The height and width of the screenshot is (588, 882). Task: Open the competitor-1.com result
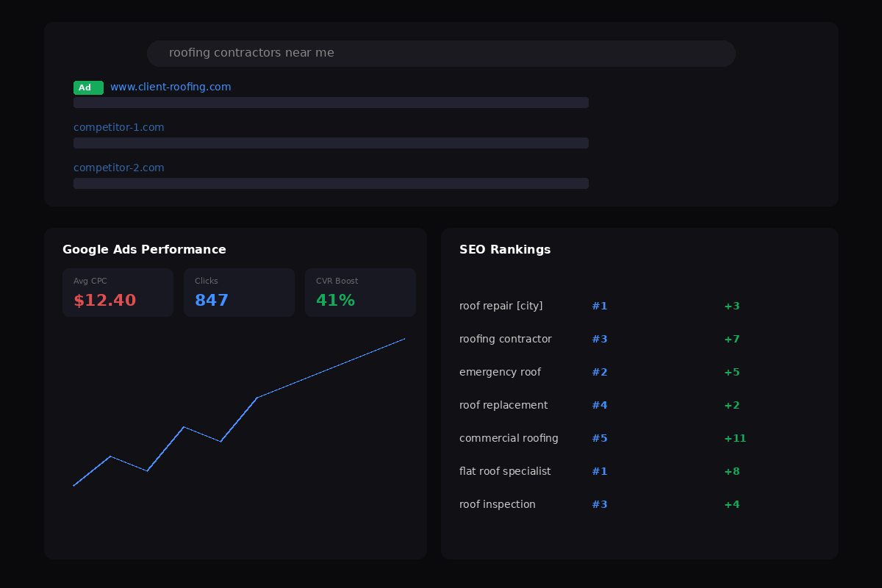119,127
